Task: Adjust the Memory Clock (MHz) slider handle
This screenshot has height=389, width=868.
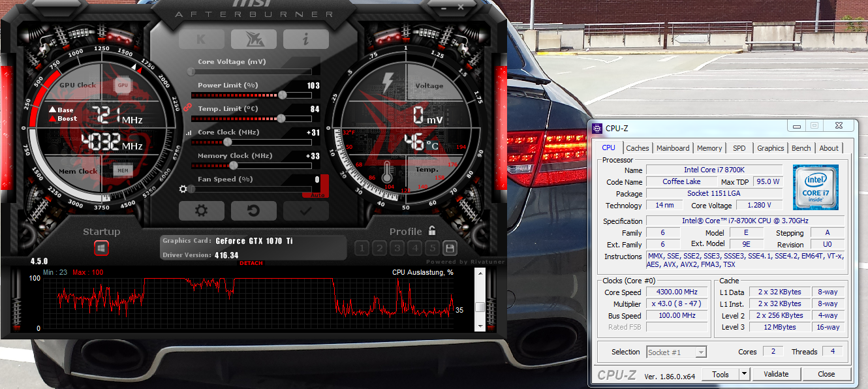Action: (x=233, y=165)
